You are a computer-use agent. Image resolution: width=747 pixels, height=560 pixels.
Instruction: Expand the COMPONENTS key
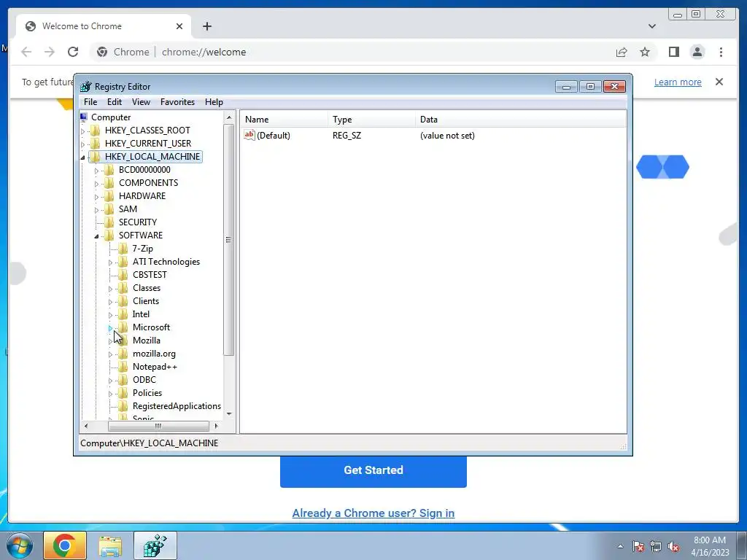[x=97, y=183]
